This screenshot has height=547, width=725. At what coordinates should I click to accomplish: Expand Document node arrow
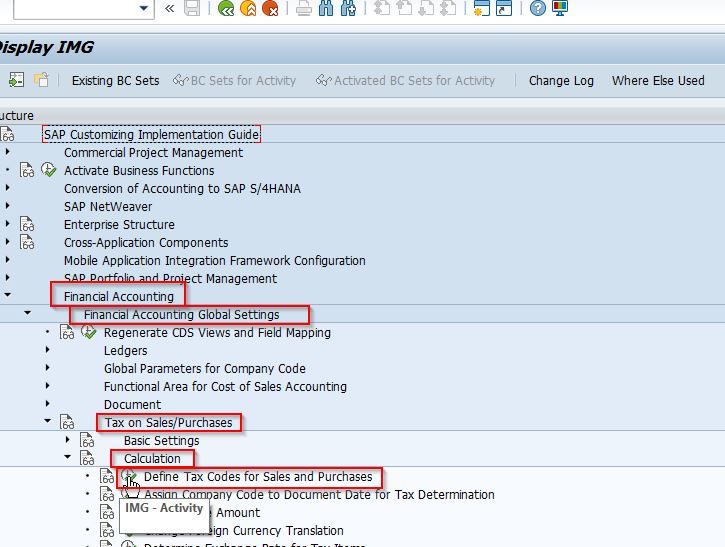point(48,404)
